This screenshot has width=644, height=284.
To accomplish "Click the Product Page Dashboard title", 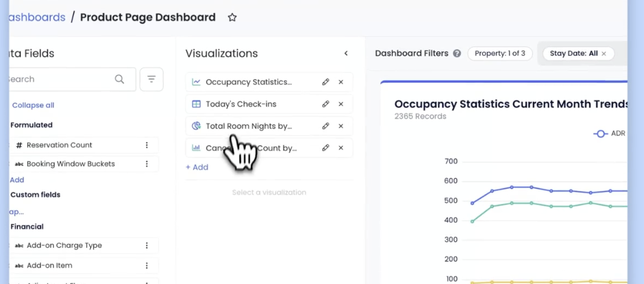I will pyautogui.click(x=148, y=18).
